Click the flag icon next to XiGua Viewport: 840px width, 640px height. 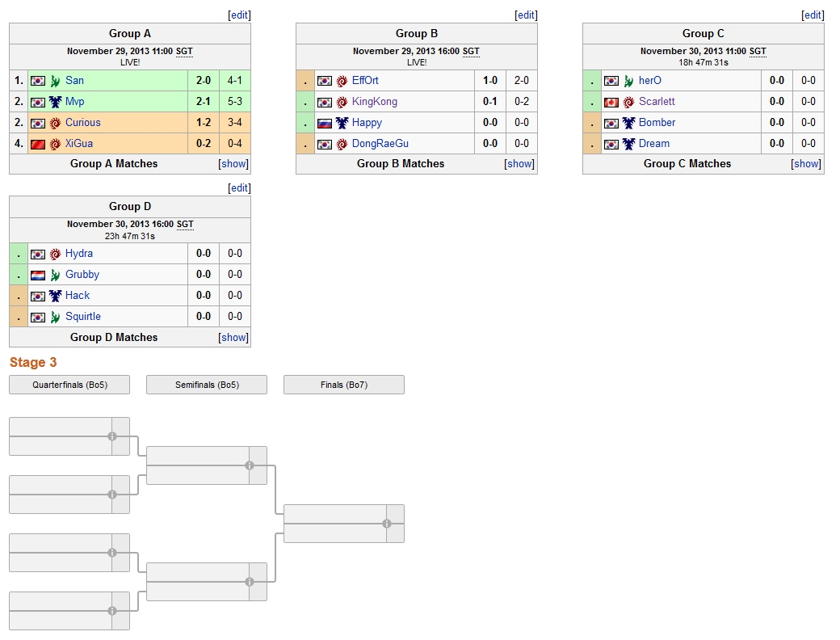(x=38, y=144)
